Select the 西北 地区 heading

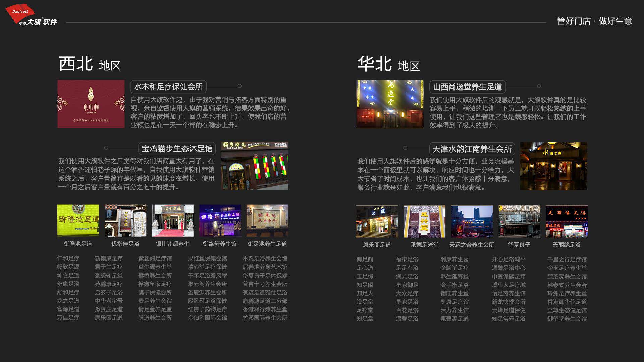[x=90, y=64]
